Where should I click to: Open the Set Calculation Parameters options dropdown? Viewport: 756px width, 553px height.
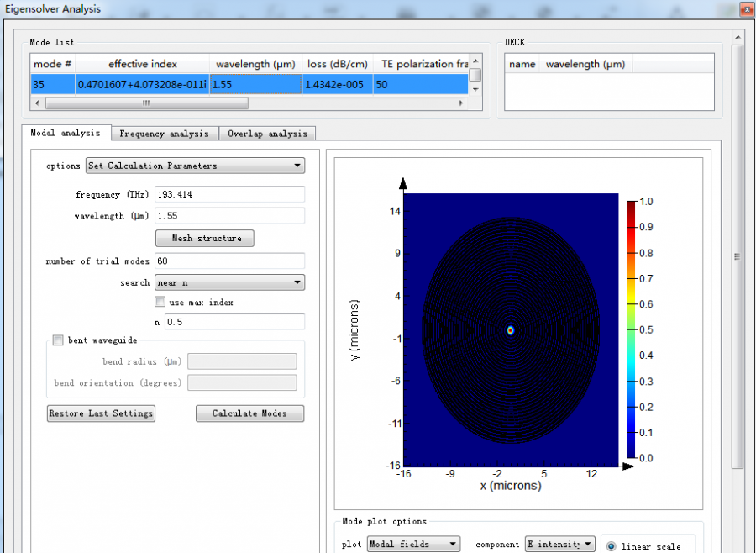(196, 166)
